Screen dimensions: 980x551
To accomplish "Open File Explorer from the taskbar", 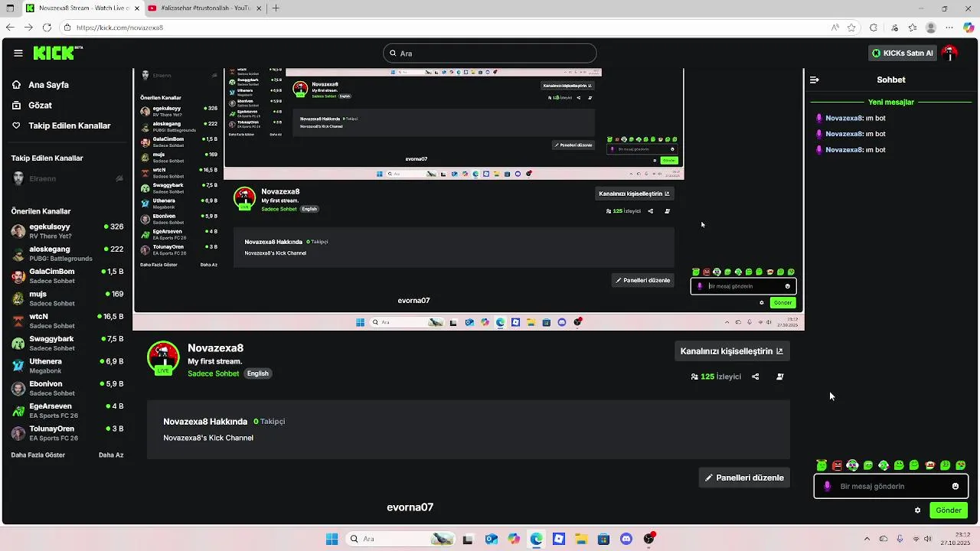I will point(581,539).
